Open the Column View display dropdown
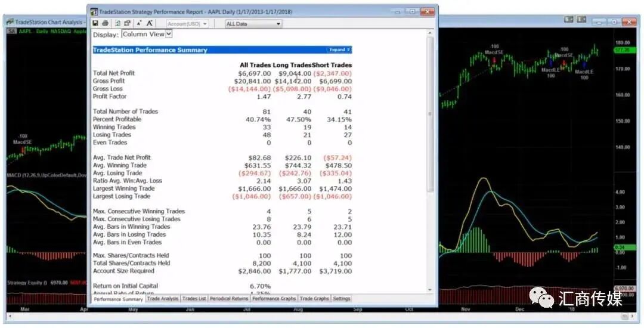This screenshot has height=328, width=644. point(147,34)
